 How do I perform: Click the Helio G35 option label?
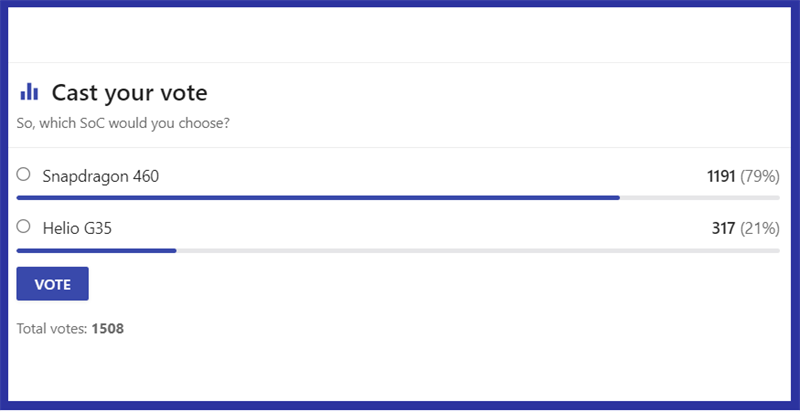point(77,228)
